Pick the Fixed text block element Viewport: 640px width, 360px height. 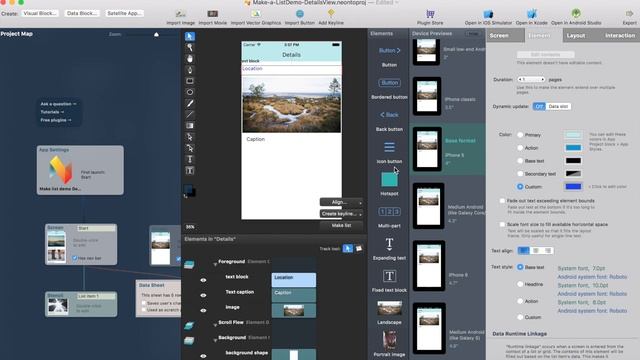(x=389, y=276)
